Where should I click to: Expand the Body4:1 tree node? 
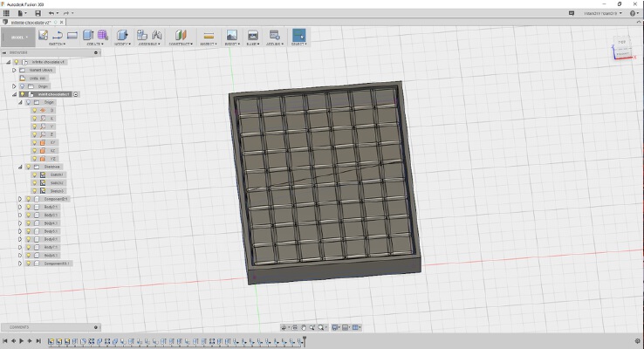pyautogui.click(x=20, y=223)
